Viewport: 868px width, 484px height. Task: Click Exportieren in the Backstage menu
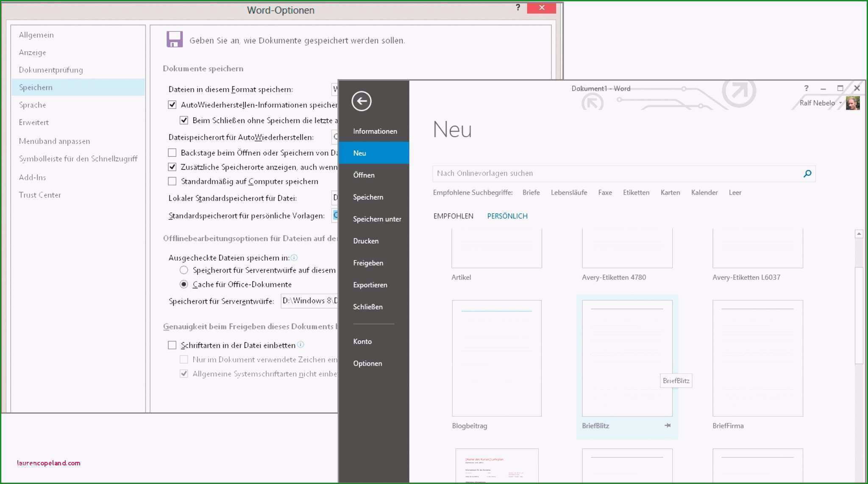click(x=370, y=284)
